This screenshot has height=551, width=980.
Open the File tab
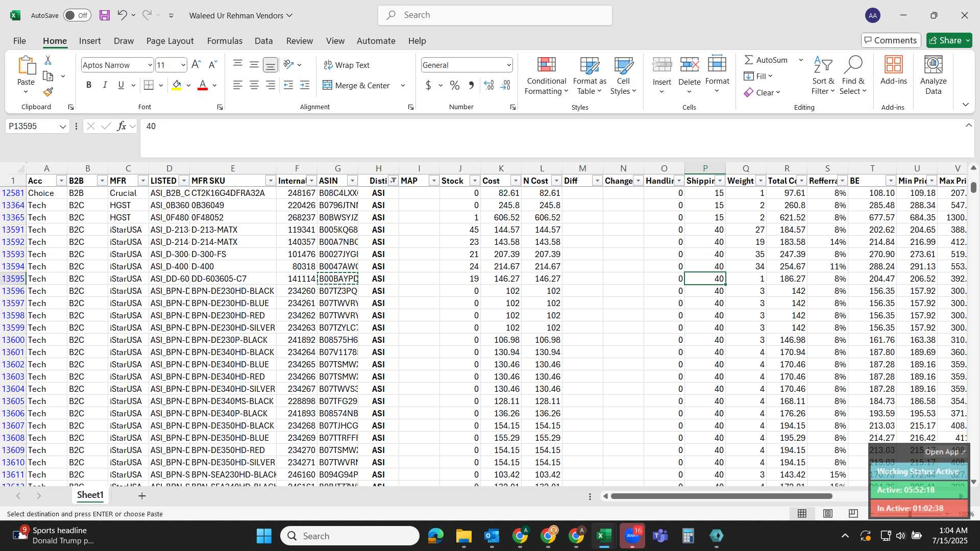tap(19, 41)
